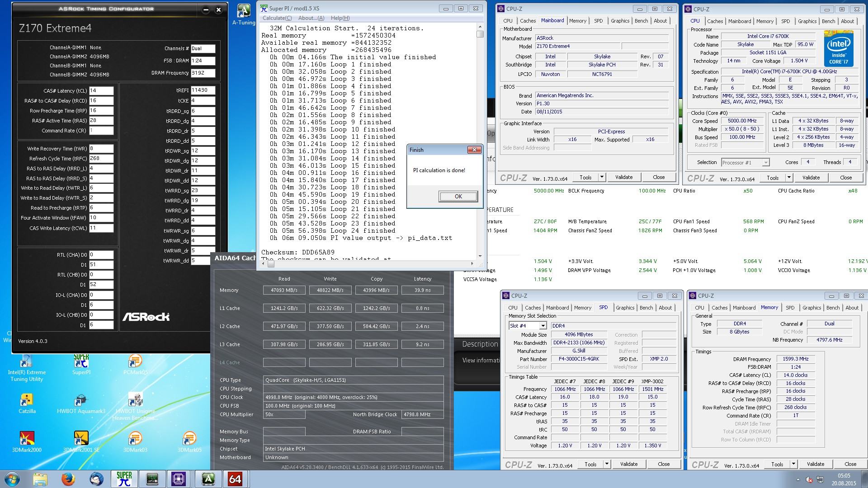The image size is (868, 488).
Task: Click the Super PI taskbar icon
Action: [124, 479]
